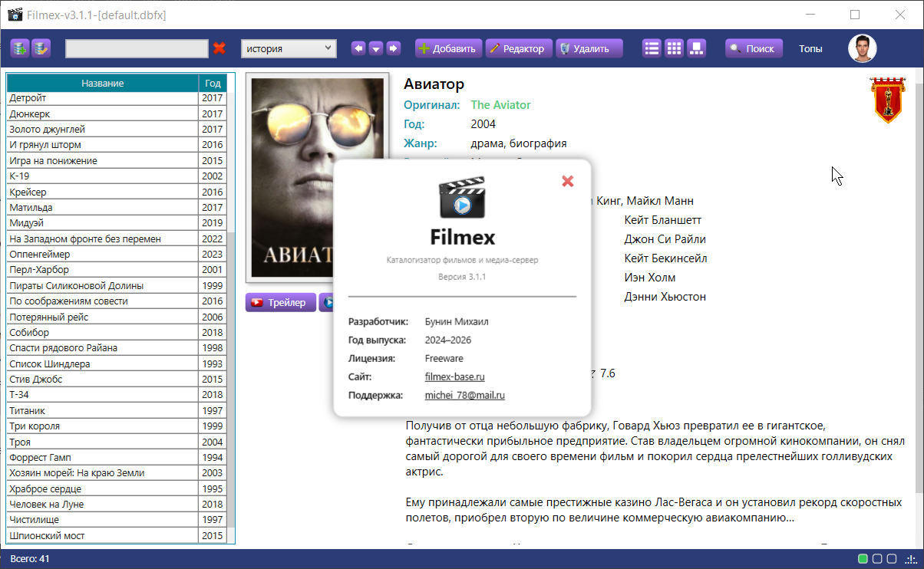Viewport: 924px width, 569px height.
Task: Open the Редактор editor button
Action: click(x=518, y=48)
